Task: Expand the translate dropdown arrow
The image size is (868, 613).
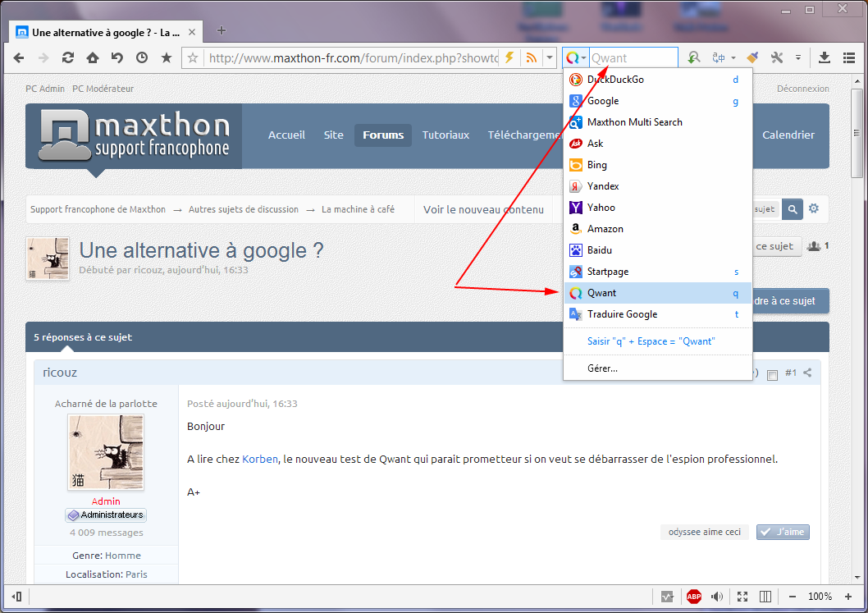Action: pos(733,57)
